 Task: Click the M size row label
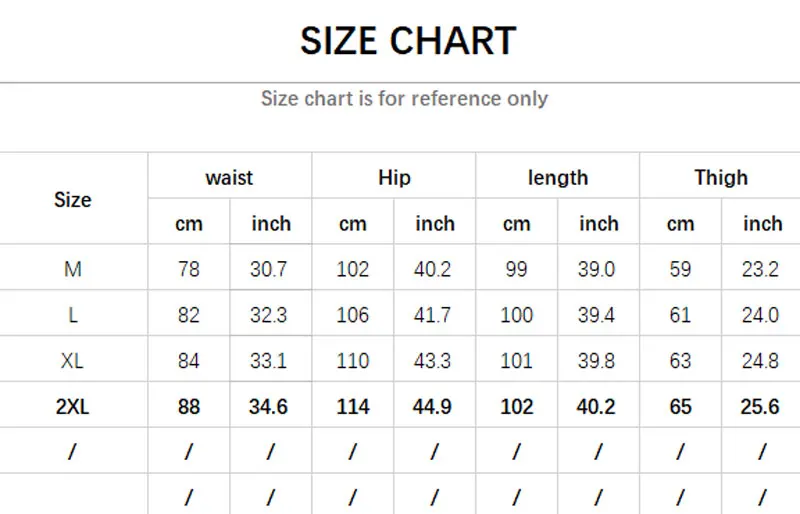73,269
